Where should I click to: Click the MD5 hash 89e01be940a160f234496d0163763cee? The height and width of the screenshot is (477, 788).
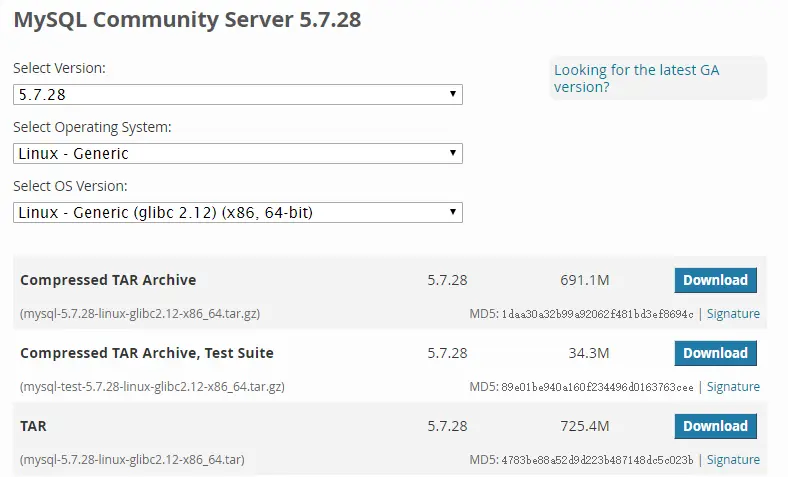click(597, 387)
